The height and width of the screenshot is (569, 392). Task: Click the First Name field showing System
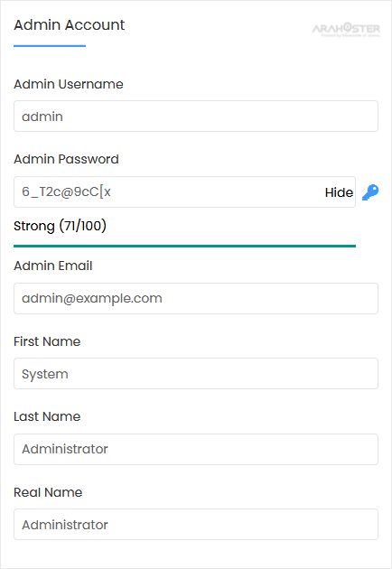196,374
